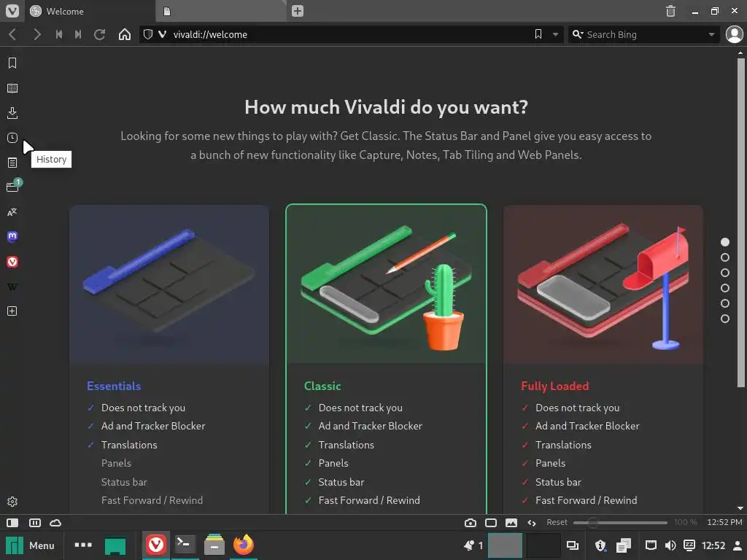The height and width of the screenshot is (560, 747).
Task: Open the clipboard manager tray icon
Action: pyautogui.click(x=623, y=545)
